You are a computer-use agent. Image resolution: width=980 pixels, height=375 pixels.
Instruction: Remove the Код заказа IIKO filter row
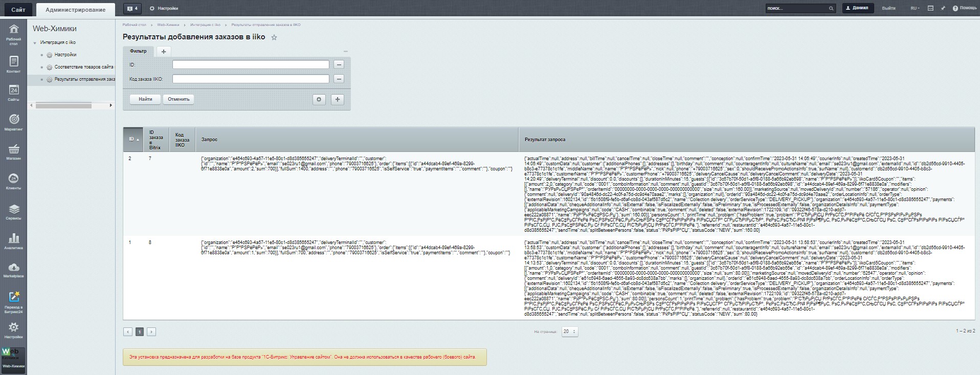coord(339,79)
